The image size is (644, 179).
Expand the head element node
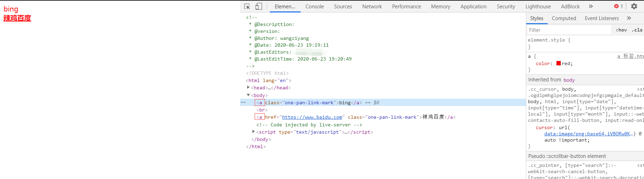click(x=248, y=88)
